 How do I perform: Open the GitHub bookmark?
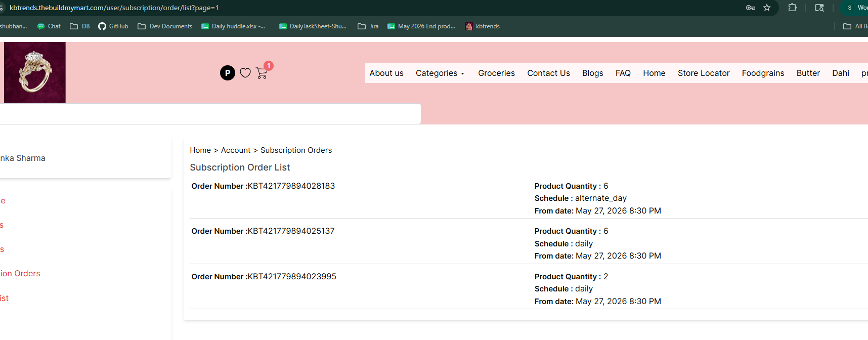point(113,26)
